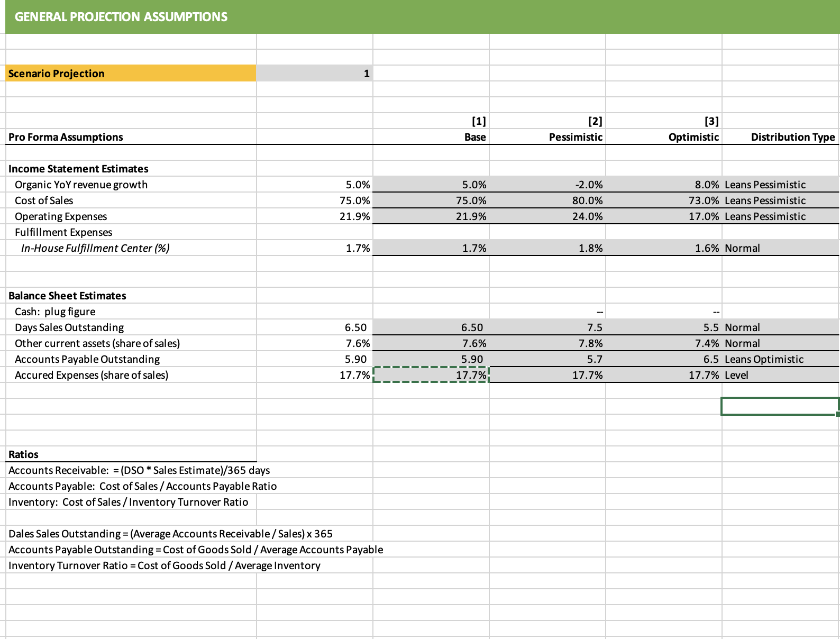Select the Base column 6.50 Days Sales Outstanding cell
840x639 pixels.
click(x=431, y=327)
